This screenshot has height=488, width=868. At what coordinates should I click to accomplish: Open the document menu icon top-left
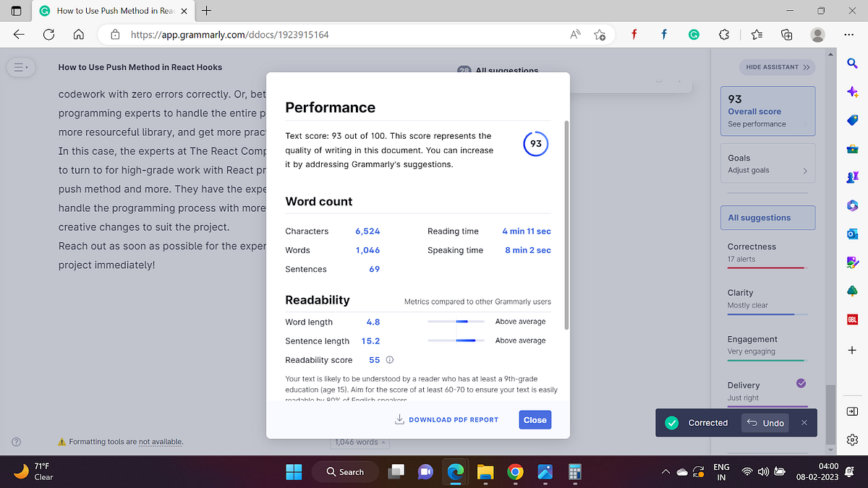pos(21,67)
